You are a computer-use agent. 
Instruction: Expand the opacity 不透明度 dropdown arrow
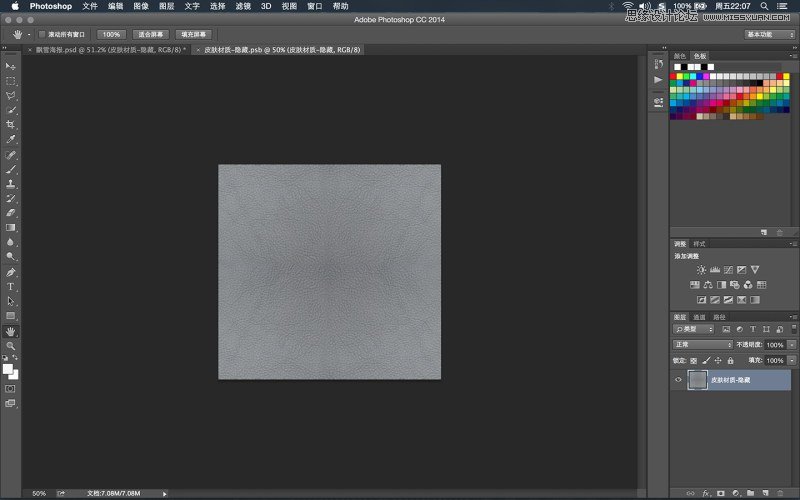[x=792, y=344]
